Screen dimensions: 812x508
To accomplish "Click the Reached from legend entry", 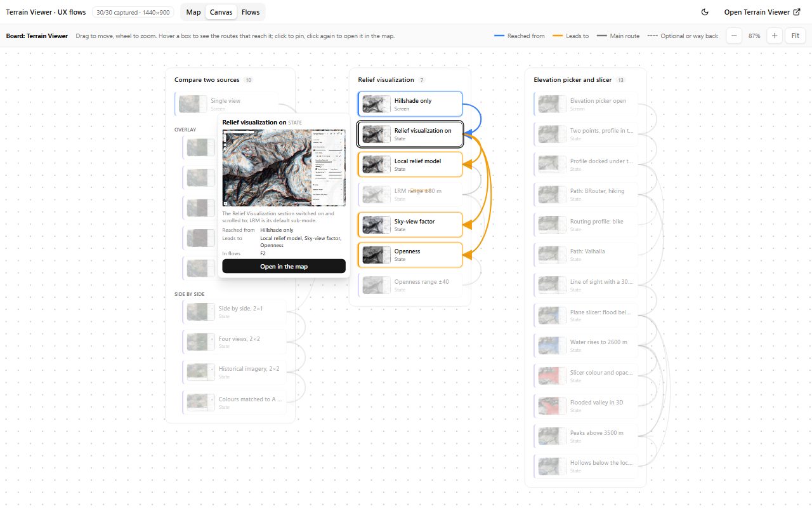I will [x=520, y=36].
